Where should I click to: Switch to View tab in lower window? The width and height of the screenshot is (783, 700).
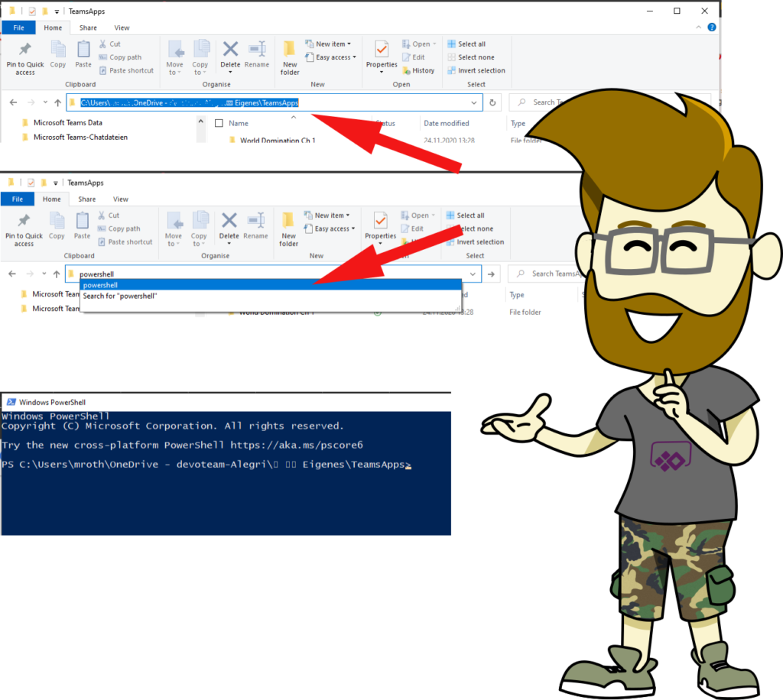point(120,199)
